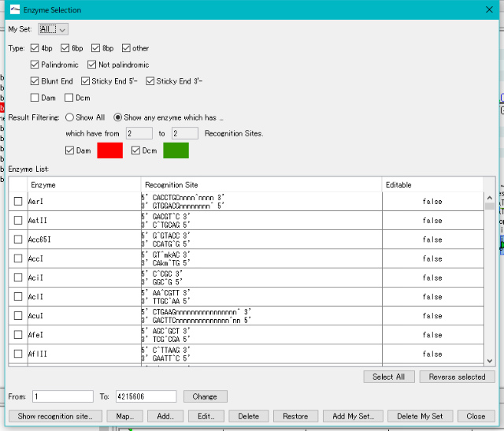Click the Recognition Site column header
504x431 pixels.
[261, 185]
